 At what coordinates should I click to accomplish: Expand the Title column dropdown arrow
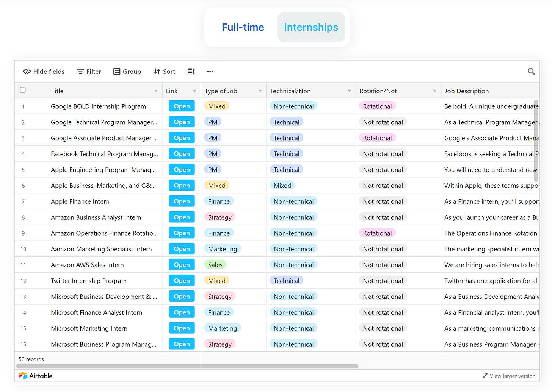click(x=156, y=91)
